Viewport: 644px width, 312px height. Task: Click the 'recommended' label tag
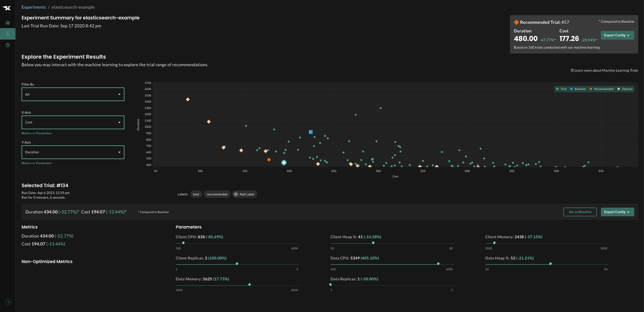pyautogui.click(x=217, y=194)
